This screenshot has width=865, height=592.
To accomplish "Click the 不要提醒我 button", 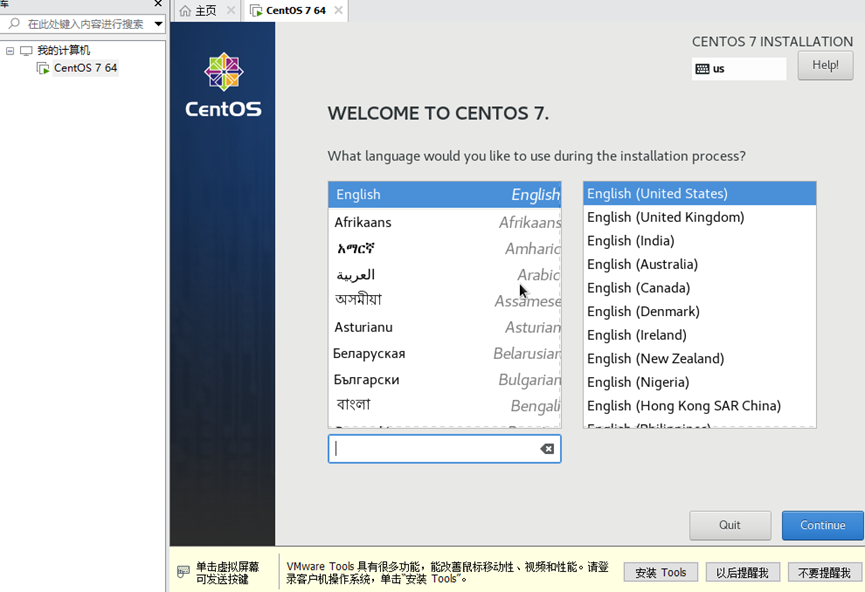I will coord(824,573).
